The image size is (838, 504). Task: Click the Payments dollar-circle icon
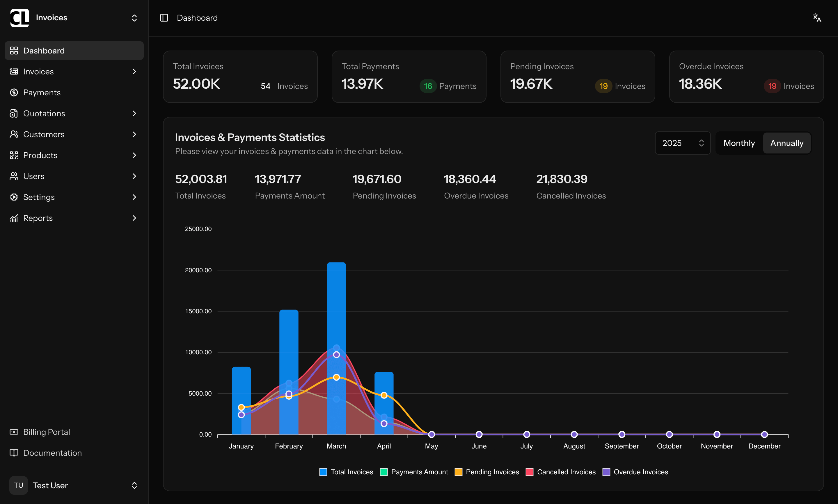[14, 92]
